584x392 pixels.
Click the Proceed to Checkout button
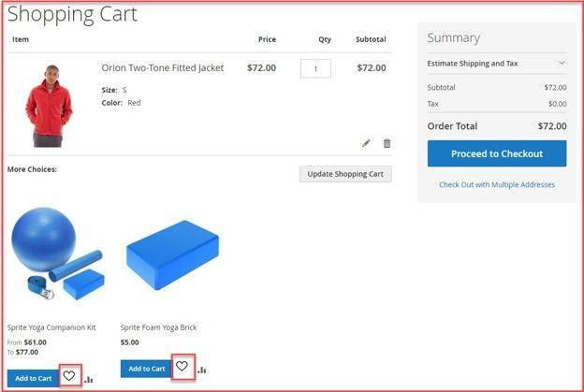496,153
